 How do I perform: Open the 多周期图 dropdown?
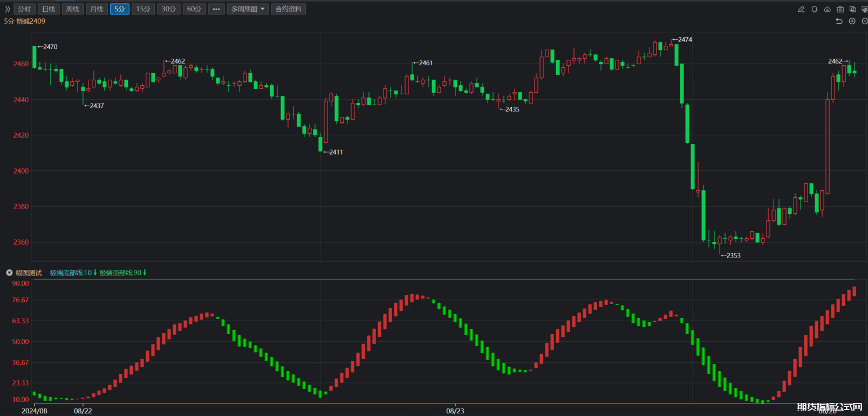coord(248,9)
